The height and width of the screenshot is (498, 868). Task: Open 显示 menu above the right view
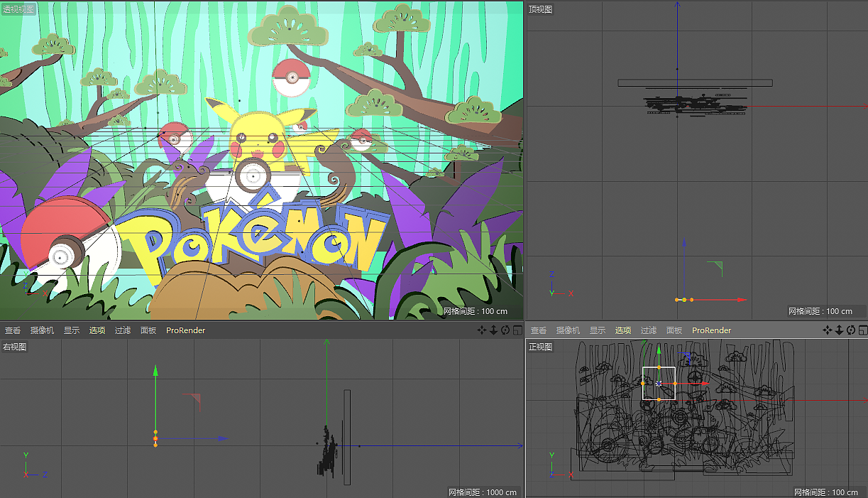click(x=72, y=330)
